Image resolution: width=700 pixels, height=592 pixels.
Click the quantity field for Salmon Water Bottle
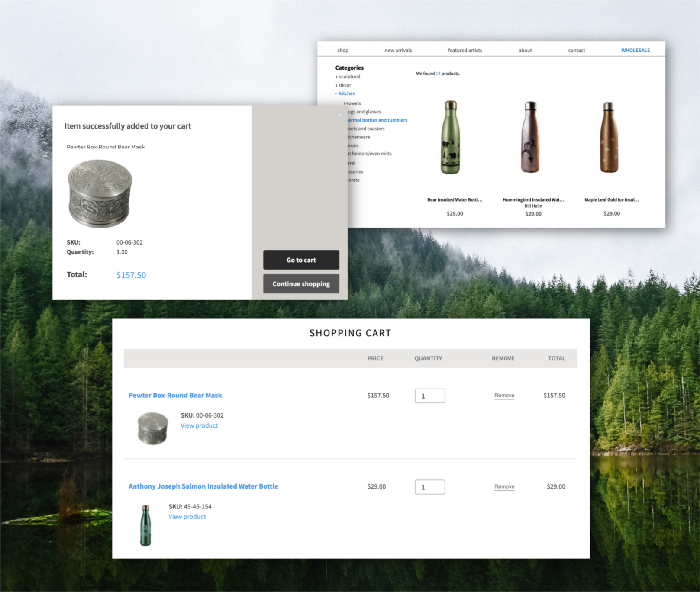429,487
